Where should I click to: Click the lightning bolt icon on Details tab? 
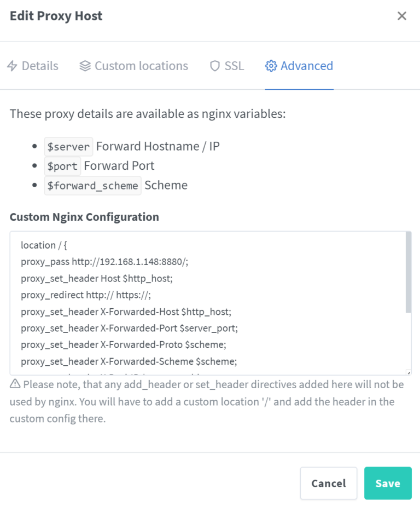tap(11, 66)
